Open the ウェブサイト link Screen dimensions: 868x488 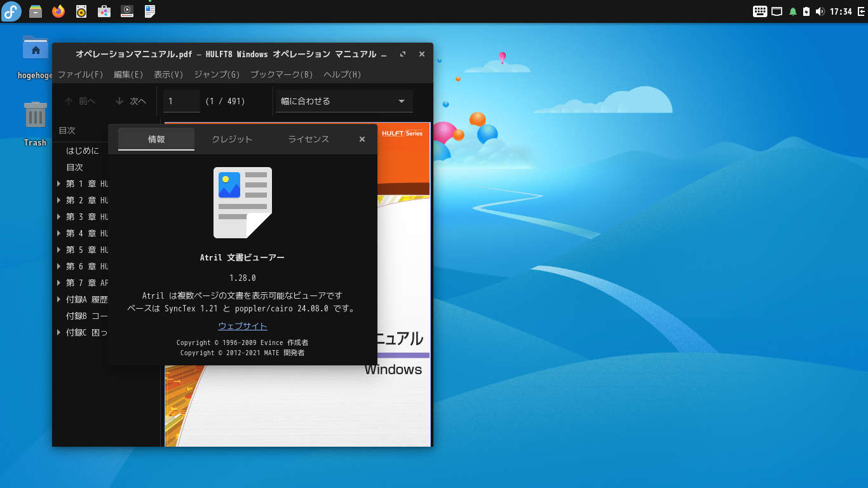tap(243, 326)
